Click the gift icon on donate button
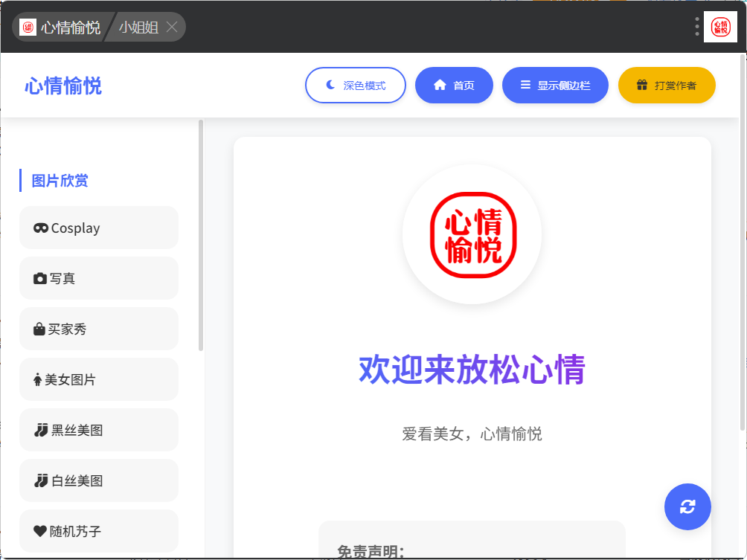This screenshot has width=747, height=560. coord(642,85)
